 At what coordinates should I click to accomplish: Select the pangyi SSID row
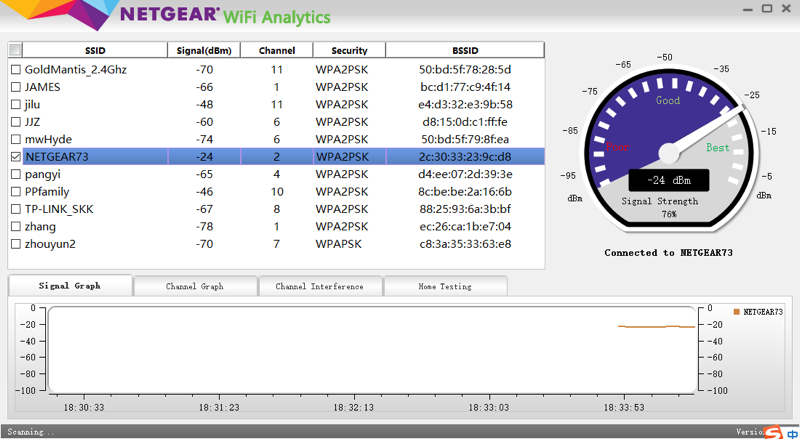click(42, 174)
